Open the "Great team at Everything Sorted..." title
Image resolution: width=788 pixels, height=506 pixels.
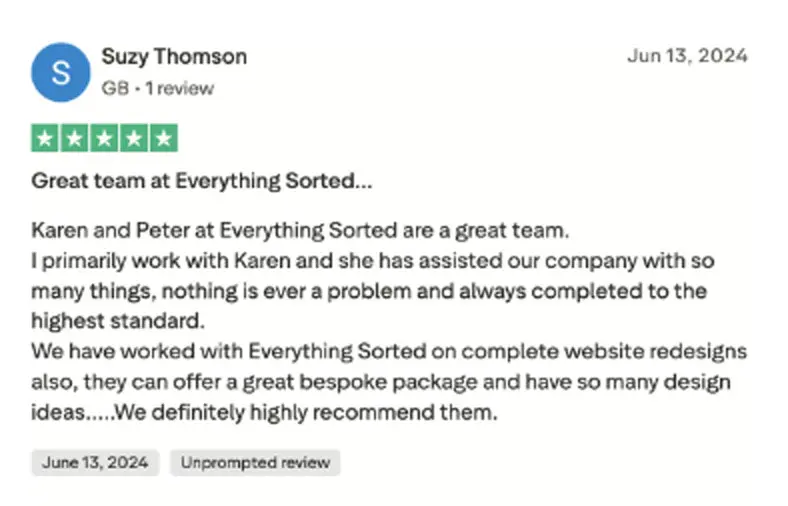204,181
